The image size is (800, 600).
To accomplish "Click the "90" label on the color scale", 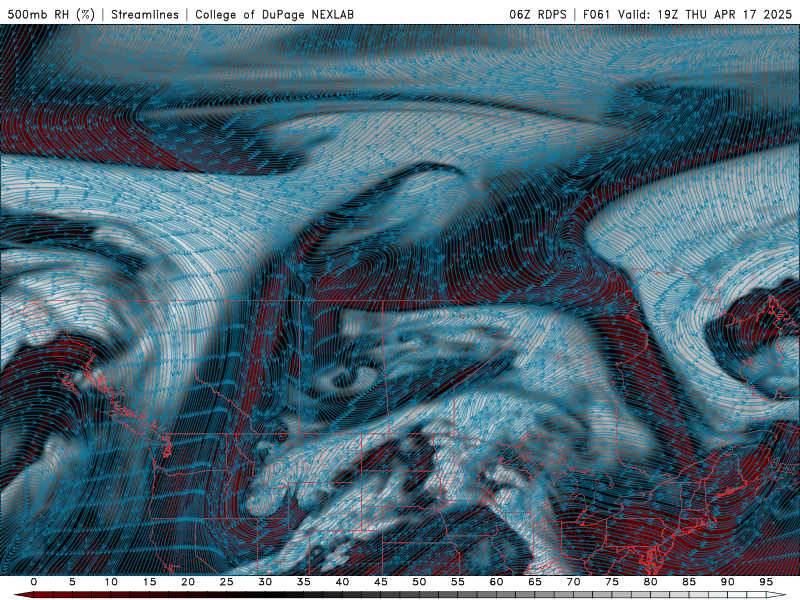I will 727,582.
